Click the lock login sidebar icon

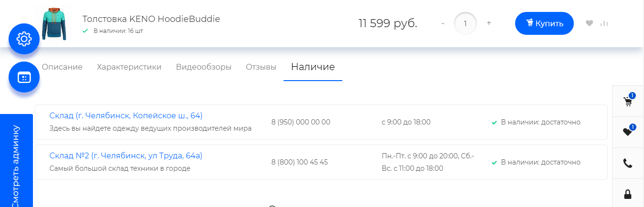628,194
